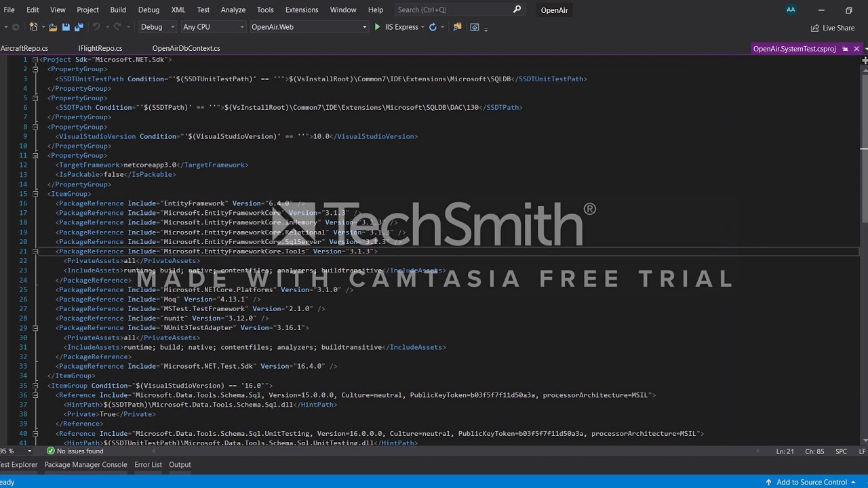
Task: Open the Analyze menu
Action: (233, 9)
